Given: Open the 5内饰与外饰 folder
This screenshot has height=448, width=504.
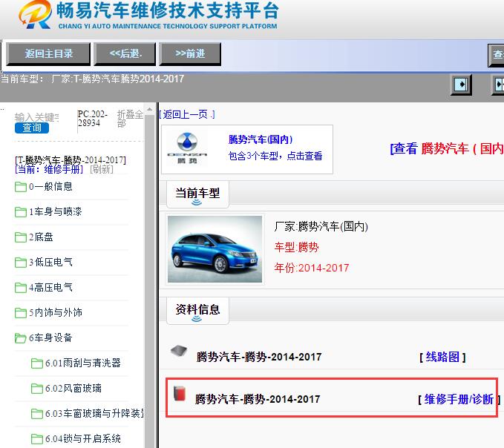Looking at the screenshot, I should click(55, 312).
